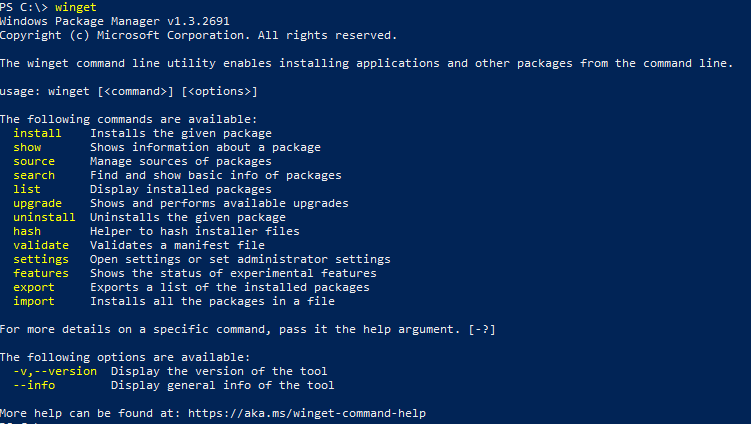Click the 'list' command entry
751x424 pixels.
point(27,189)
